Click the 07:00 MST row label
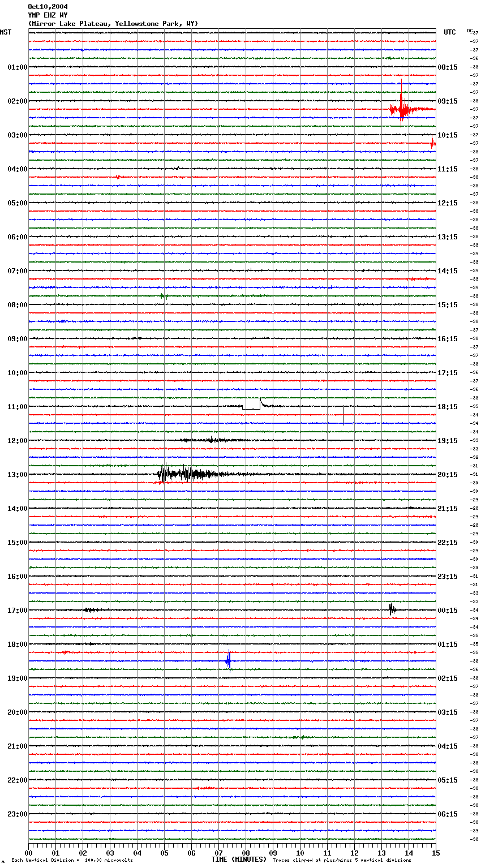481x868 pixels. [17, 271]
